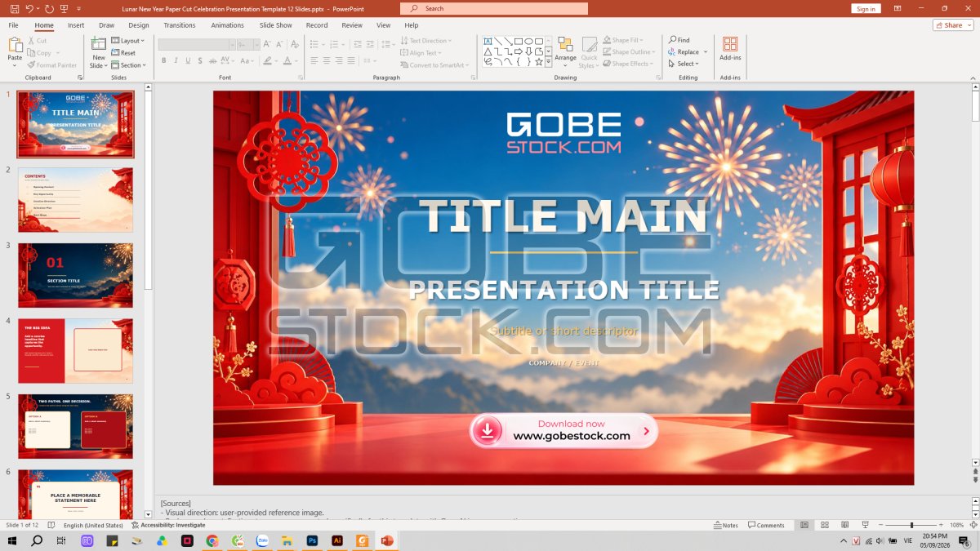
Task: Select the Rectangle shape in the shapes gallery
Action: (518, 41)
